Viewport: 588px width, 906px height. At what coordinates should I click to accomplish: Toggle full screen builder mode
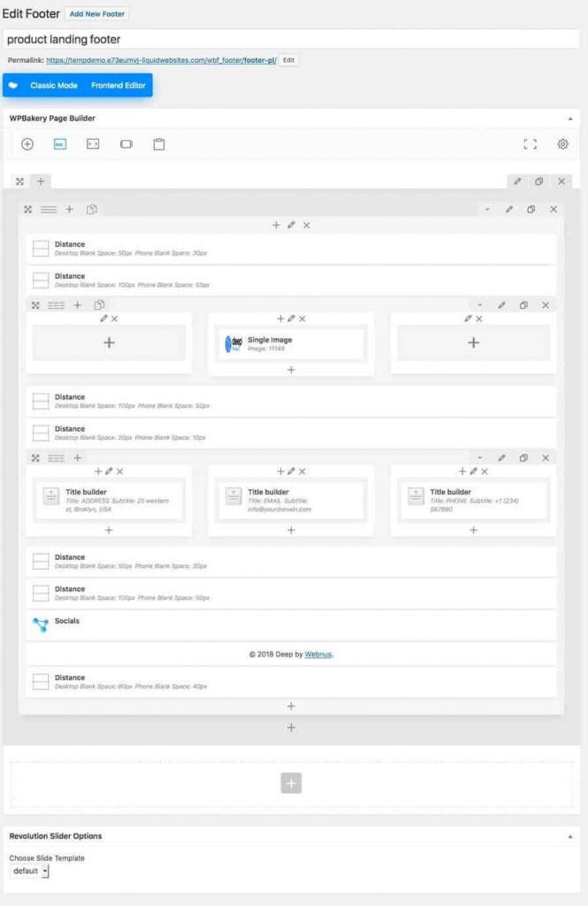(531, 144)
